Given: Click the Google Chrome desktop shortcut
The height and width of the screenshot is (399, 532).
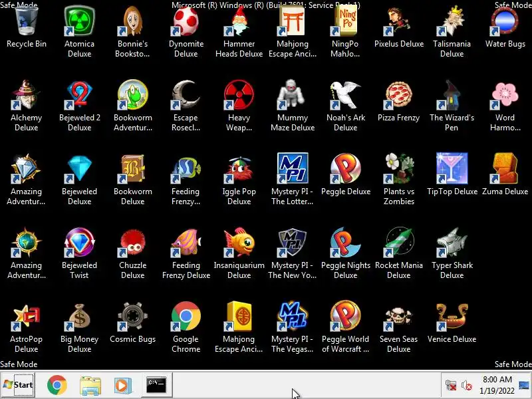Looking at the screenshot, I should [186, 317].
